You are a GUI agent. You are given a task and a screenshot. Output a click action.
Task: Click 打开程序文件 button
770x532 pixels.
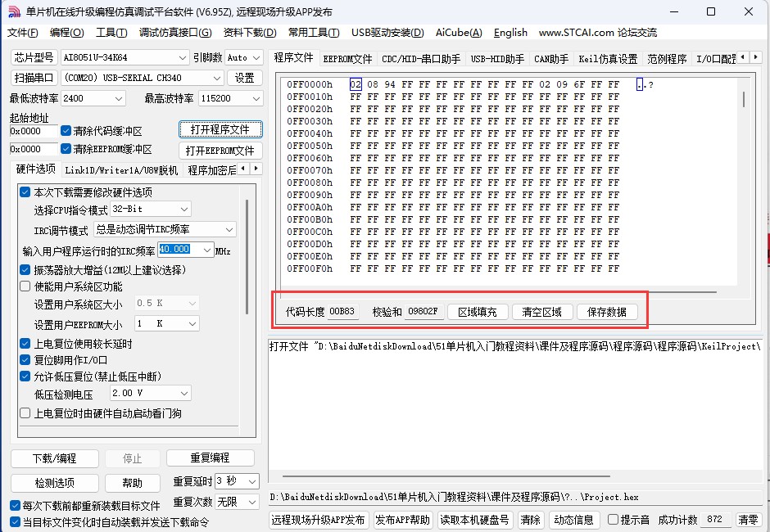click(220, 129)
